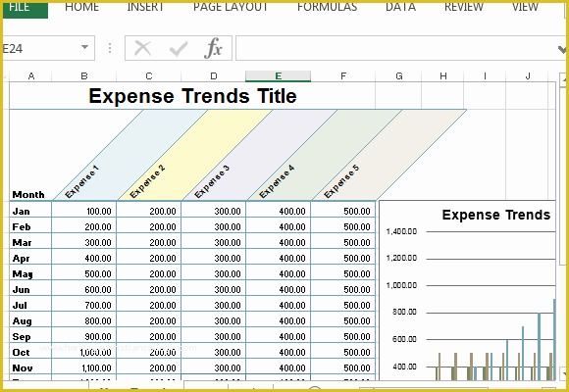The height and width of the screenshot is (392, 569).
Task: Select column I header
Action: click(485, 76)
